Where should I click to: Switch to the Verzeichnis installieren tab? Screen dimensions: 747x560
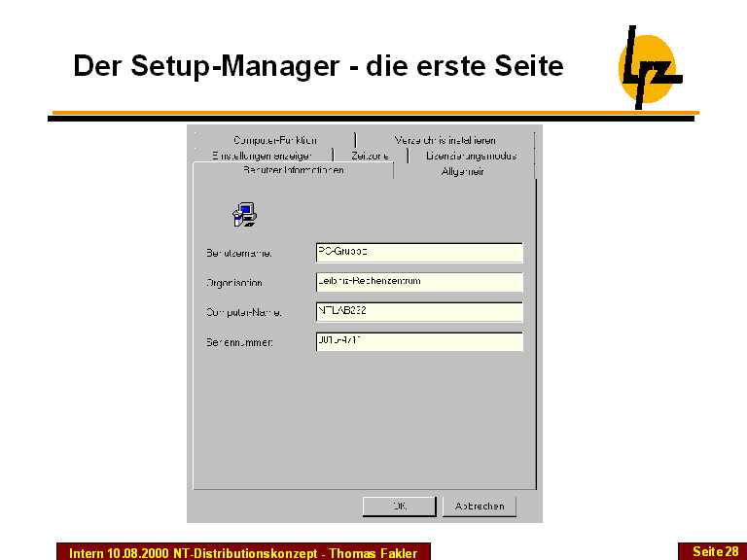445,140
